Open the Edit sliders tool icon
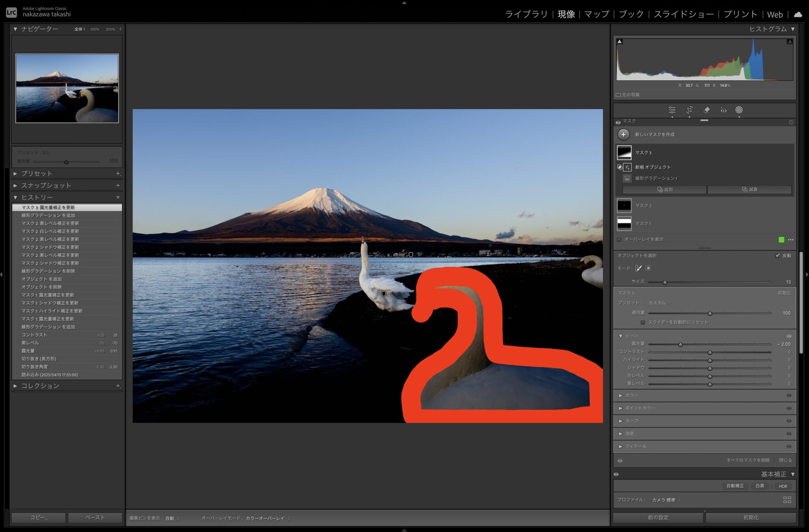 click(x=672, y=110)
